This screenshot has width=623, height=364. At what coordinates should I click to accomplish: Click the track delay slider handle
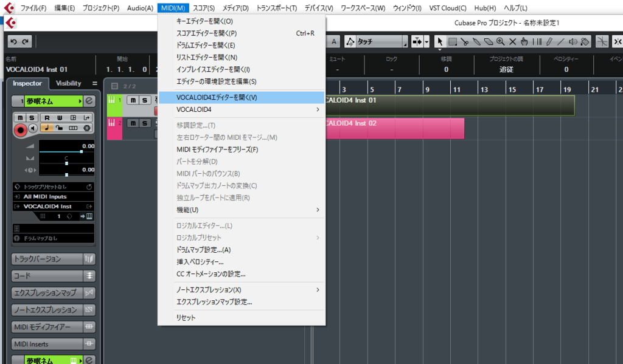(66, 174)
